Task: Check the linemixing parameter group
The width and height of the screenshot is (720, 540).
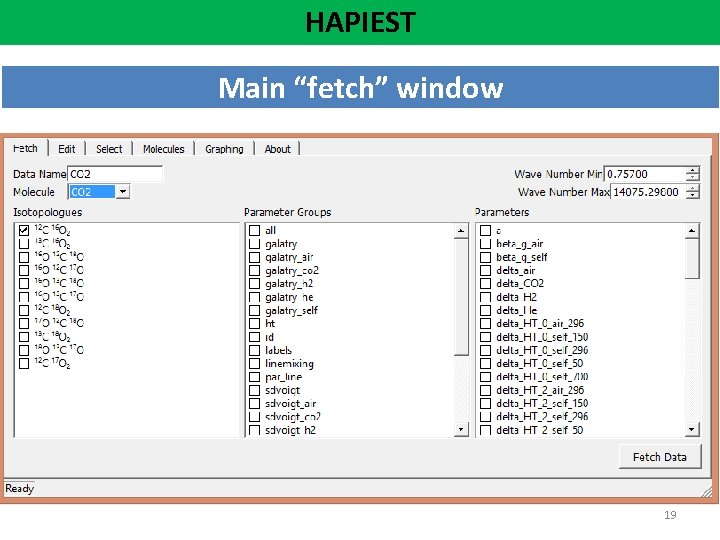Action: [254, 363]
